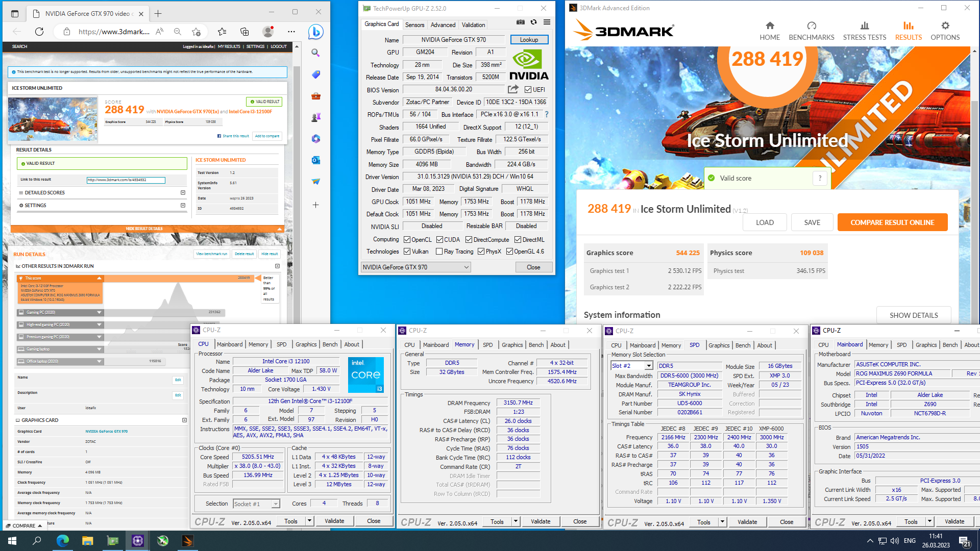Open Edge settings and more ellipsis
This screenshot has height=551, width=980.
(x=291, y=32)
